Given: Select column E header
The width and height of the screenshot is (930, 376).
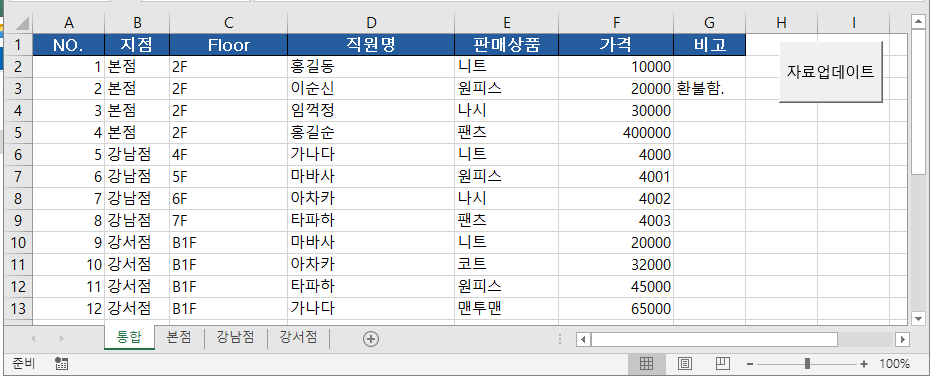Looking at the screenshot, I should 507,23.
